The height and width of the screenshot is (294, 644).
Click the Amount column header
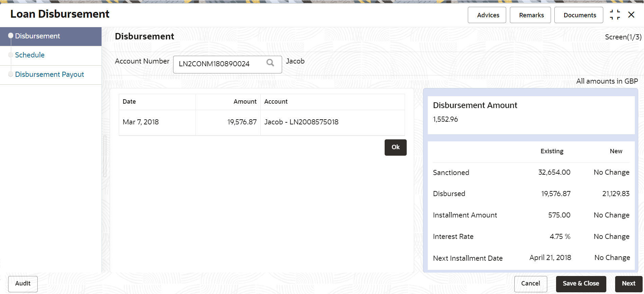click(245, 102)
